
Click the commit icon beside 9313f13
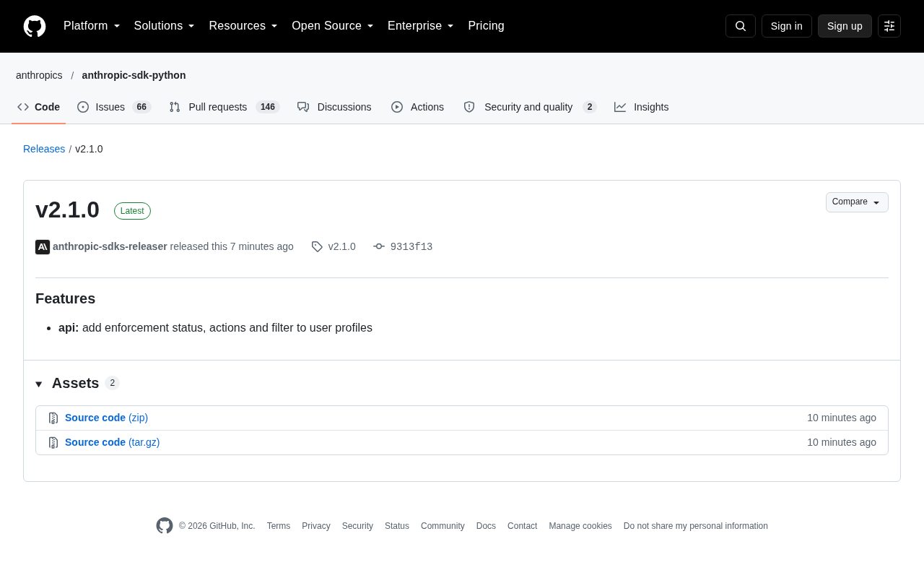(379, 246)
